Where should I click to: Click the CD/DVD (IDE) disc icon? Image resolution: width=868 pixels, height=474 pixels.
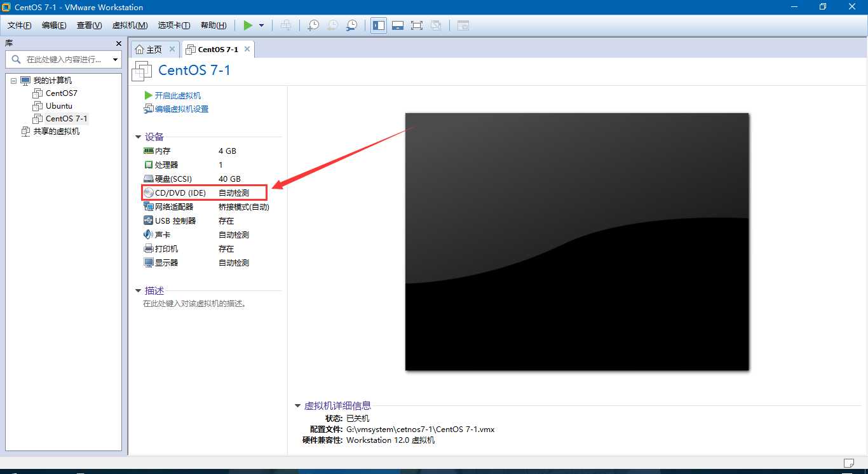pyautogui.click(x=149, y=193)
